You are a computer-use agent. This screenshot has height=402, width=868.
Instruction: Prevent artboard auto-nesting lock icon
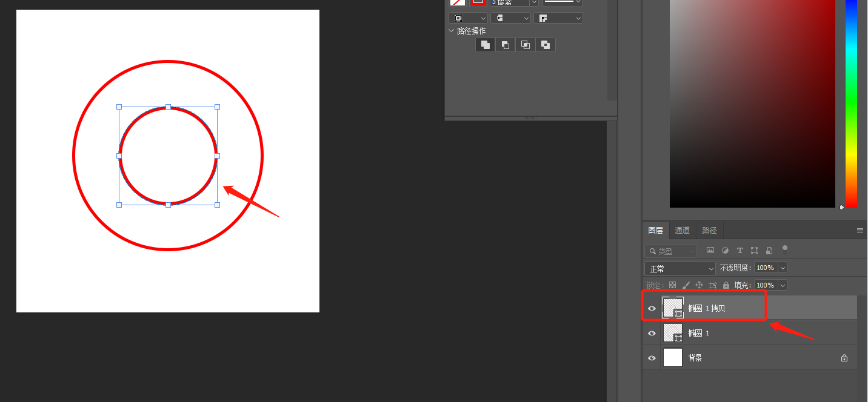pyautogui.click(x=712, y=285)
